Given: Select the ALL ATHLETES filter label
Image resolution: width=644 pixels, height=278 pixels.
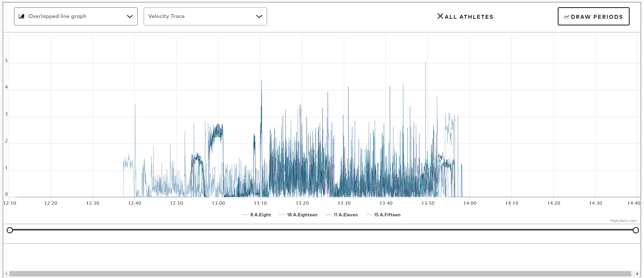Looking at the screenshot, I should coord(469,17).
